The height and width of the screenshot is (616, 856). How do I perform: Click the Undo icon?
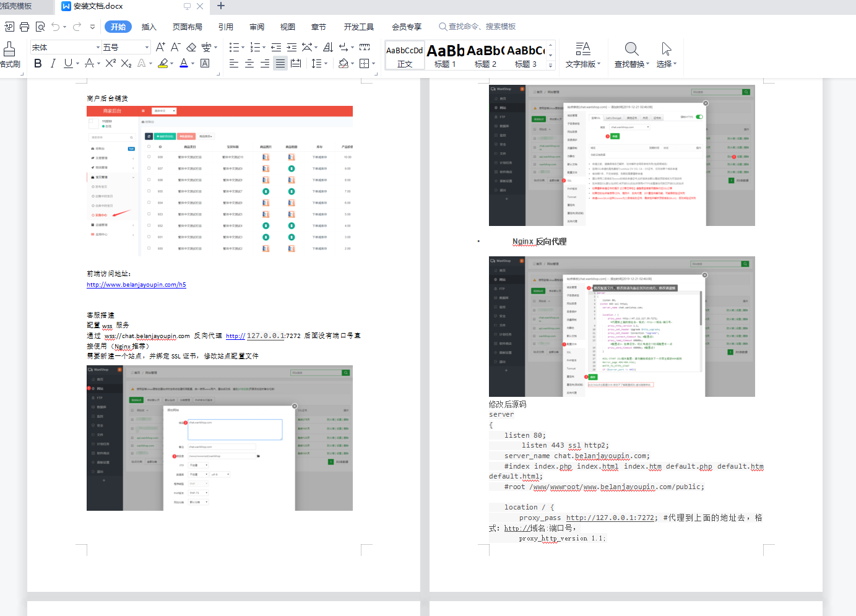point(56,27)
